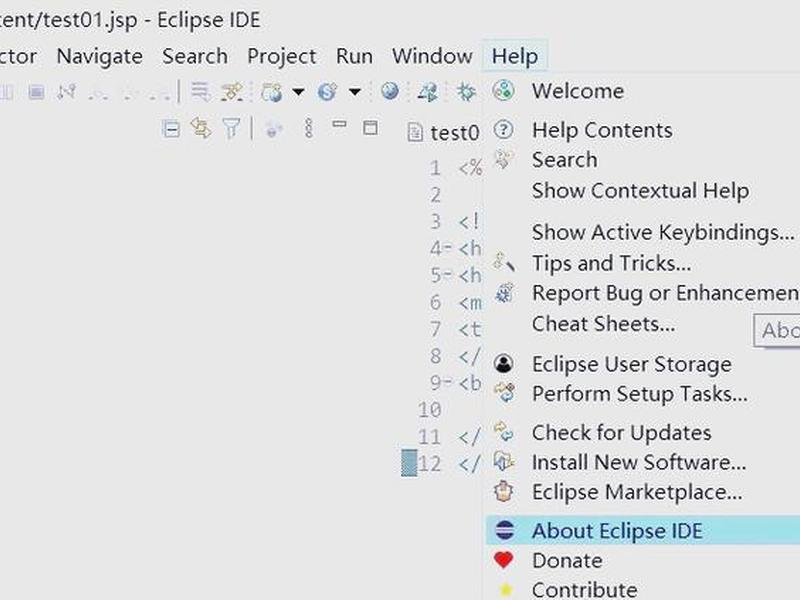Click the yellow star Contribute icon
The width and height of the screenshot is (800, 600).
click(x=505, y=590)
